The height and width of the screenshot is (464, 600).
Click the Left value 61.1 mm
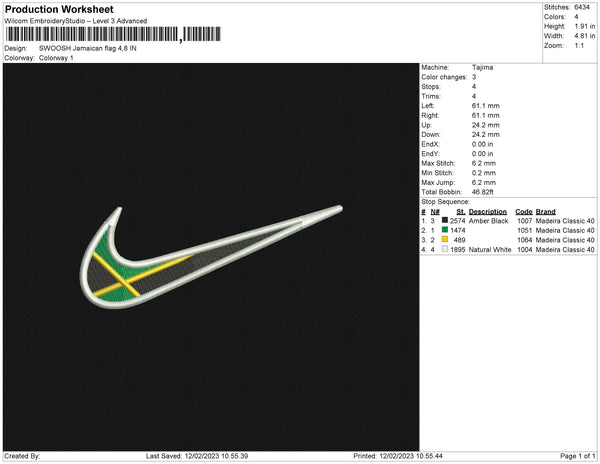pos(486,106)
